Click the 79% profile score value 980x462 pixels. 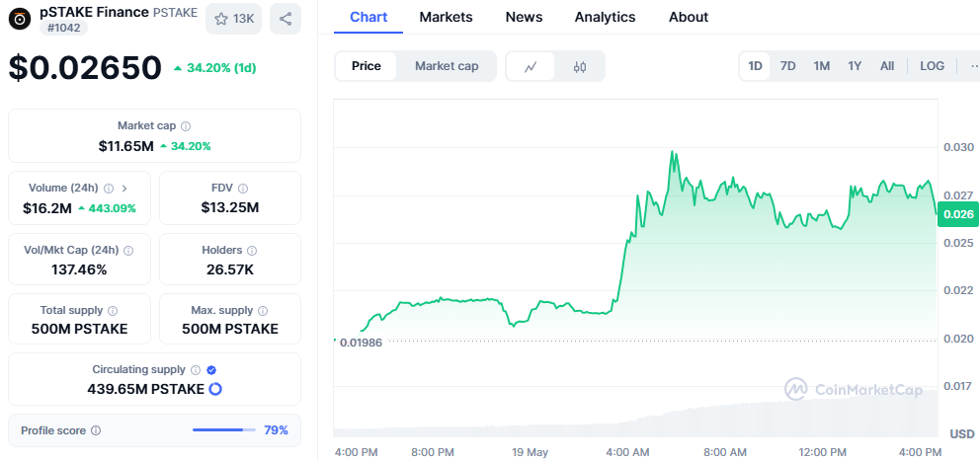(276, 430)
